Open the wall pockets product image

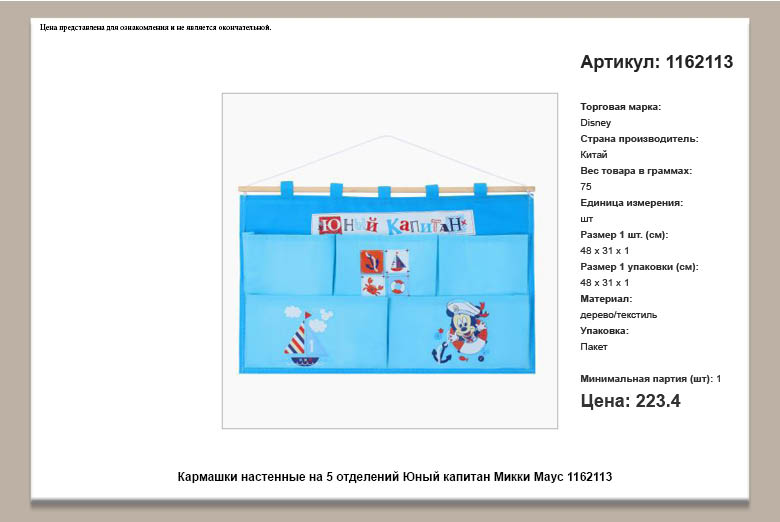390,260
